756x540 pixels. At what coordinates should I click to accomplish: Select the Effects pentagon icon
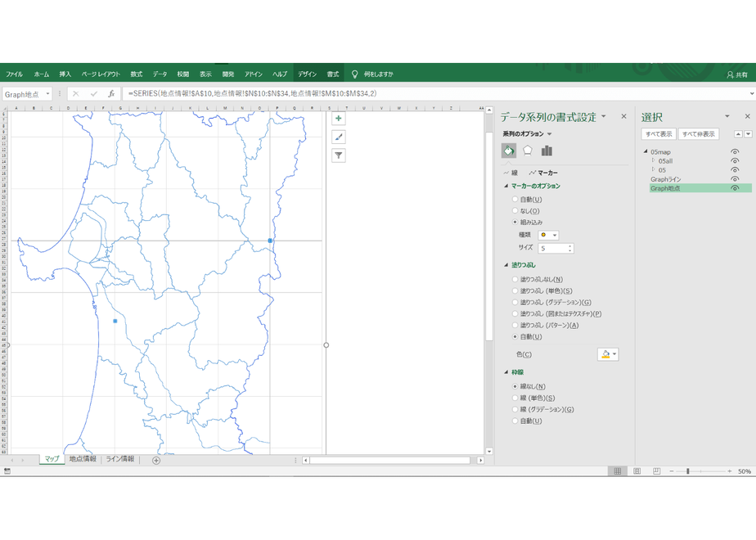(x=528, y=151)
